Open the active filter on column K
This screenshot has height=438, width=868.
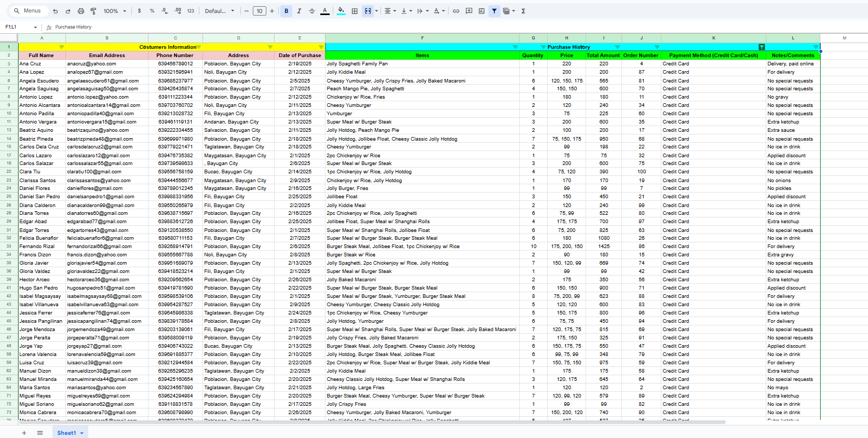coord(762,47)
